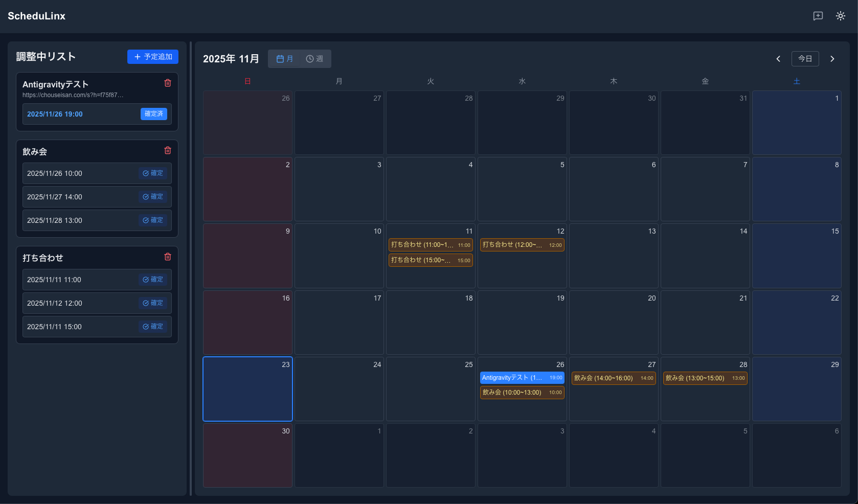Open 飲み会 13:00 event on November 28
Viewport: 858px width, 504px height.
pos(705,378)
